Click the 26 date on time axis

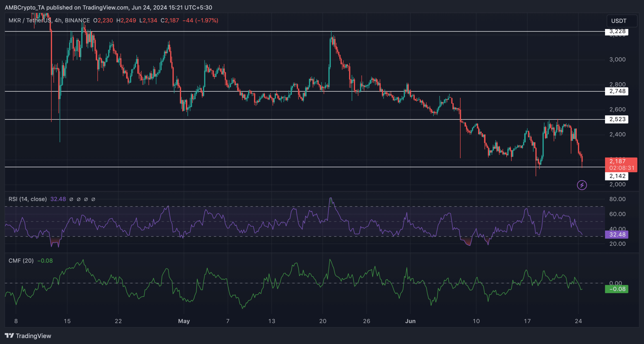point(367,321)
